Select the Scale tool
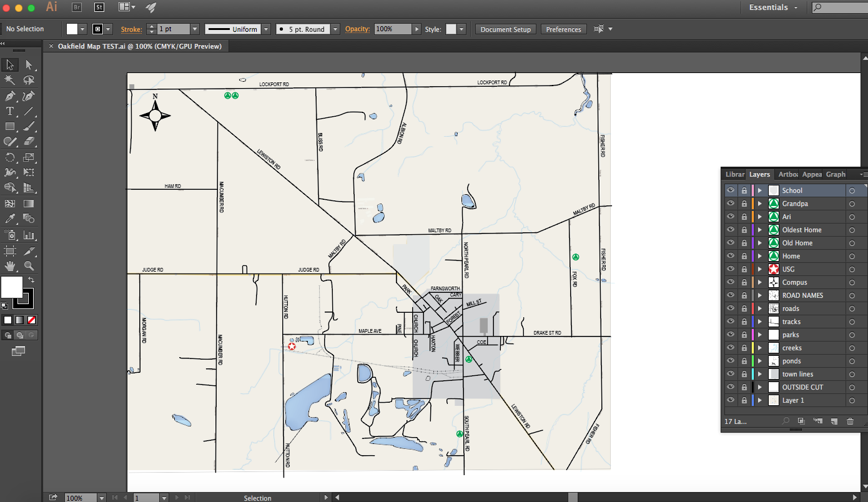This screenshot has height=502, width=868. 29,157
